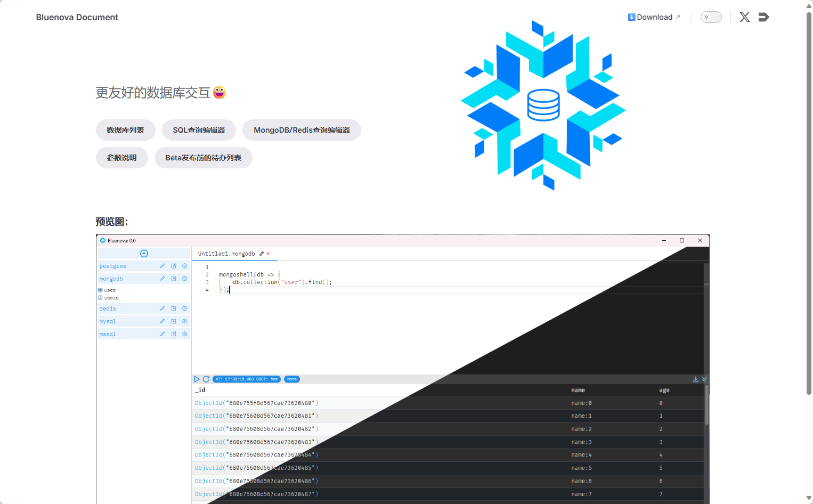Click the age column header in results
813x504 pixels.
pyautogui.click(x=664, y=390)
